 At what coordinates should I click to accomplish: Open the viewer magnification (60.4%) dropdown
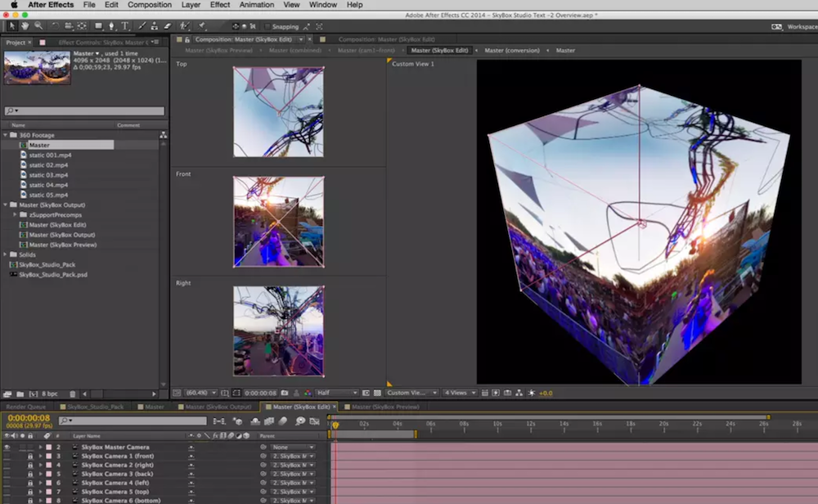(201, 393)
